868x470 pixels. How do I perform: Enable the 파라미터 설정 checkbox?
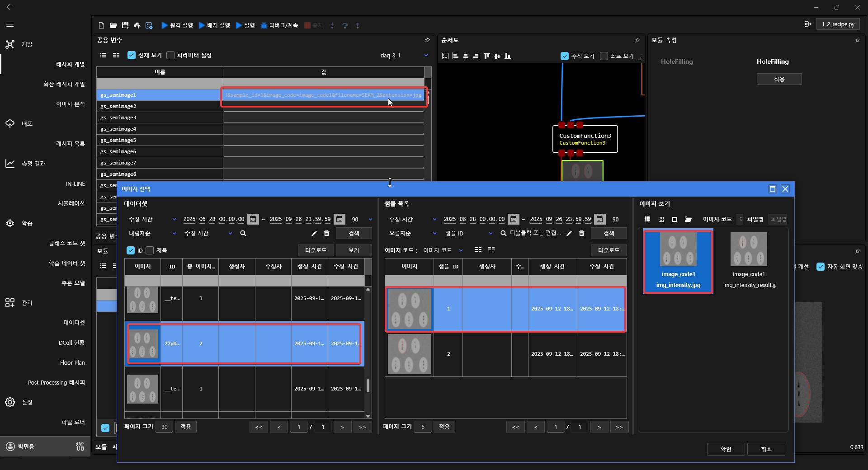(x=170, y=55)
